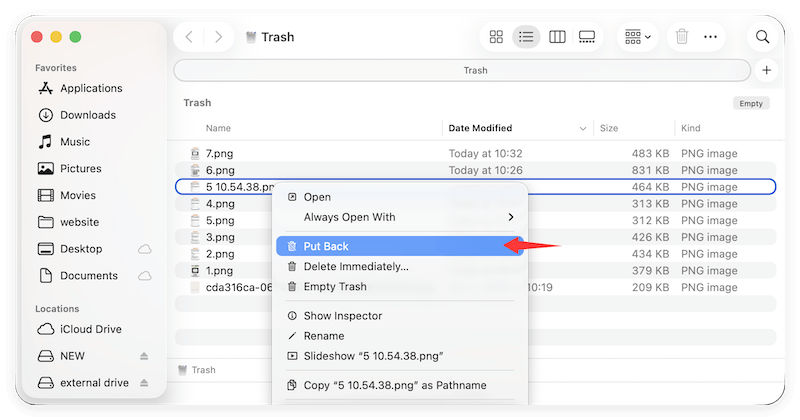Image resolution: width=800 pixels, height=420 pixels.
Task: Switch to icon grid view
Action: click(x=496, y=37)
